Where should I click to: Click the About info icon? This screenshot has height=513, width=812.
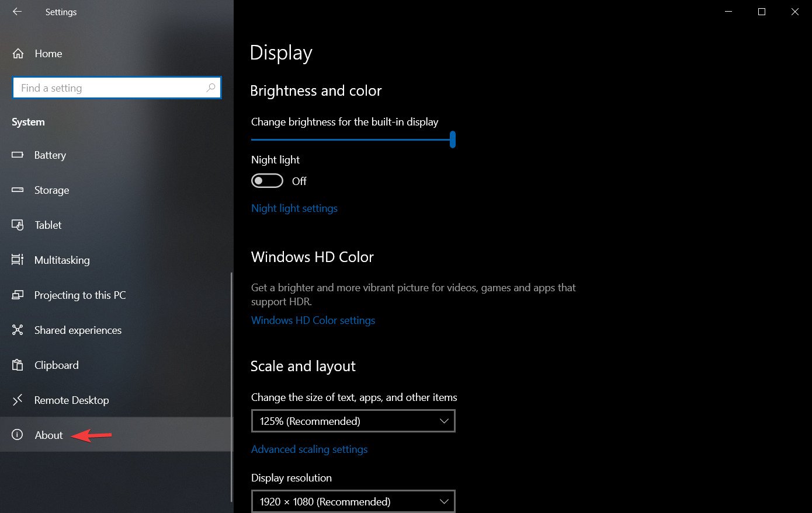[18, 435]
